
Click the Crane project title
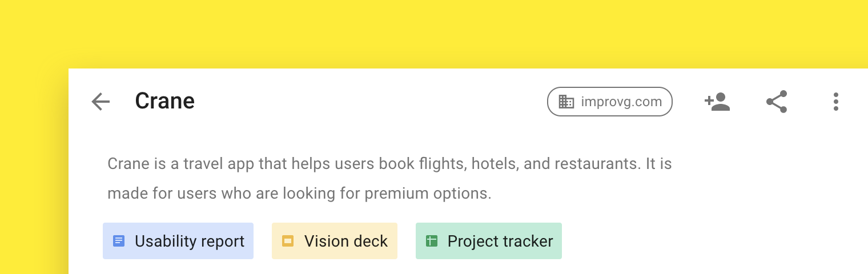(164, 101)
